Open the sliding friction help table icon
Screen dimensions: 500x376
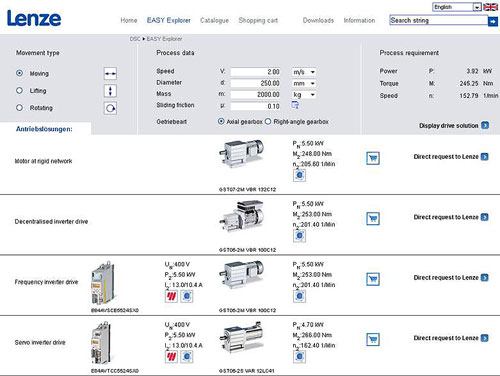[295, 105]
